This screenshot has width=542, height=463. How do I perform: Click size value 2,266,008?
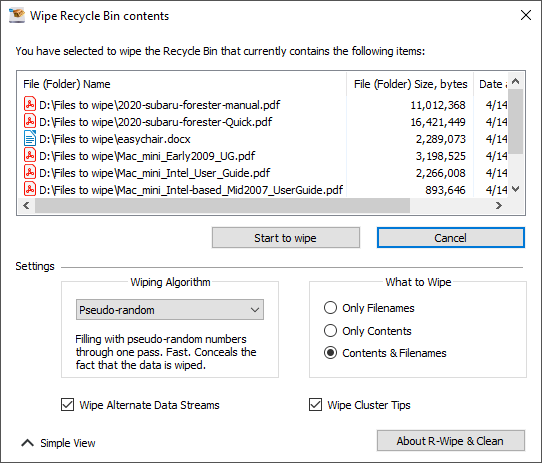[440, 173]
